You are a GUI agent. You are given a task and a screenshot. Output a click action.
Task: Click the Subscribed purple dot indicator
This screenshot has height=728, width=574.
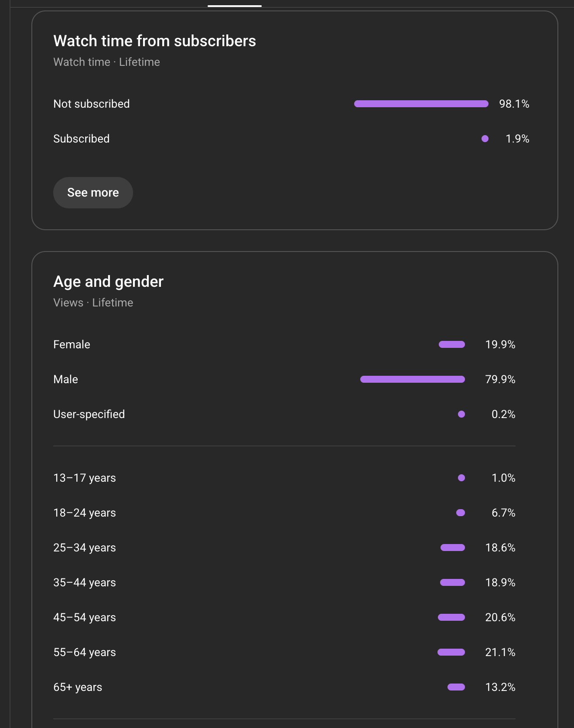coord(485,139)
